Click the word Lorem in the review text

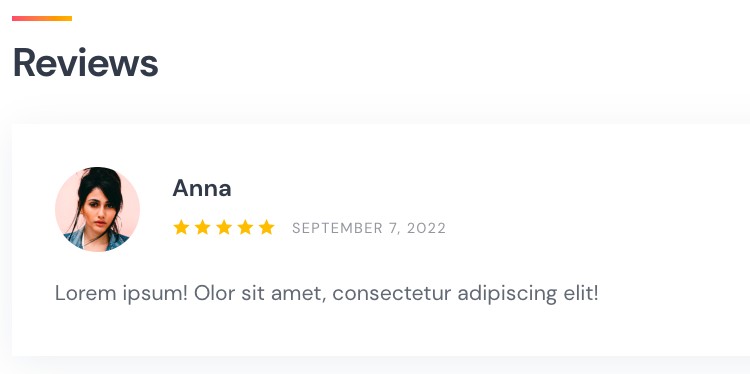tap(86, 293)
